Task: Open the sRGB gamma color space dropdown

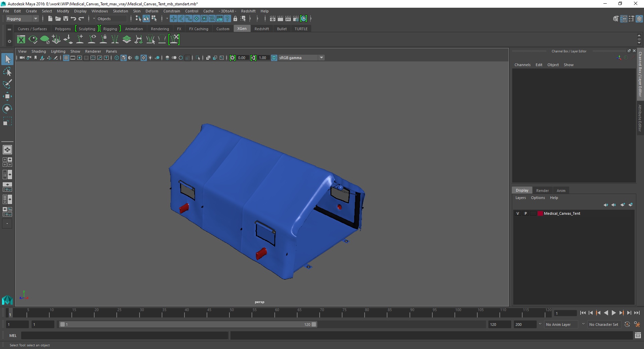Action: (301, 58)
